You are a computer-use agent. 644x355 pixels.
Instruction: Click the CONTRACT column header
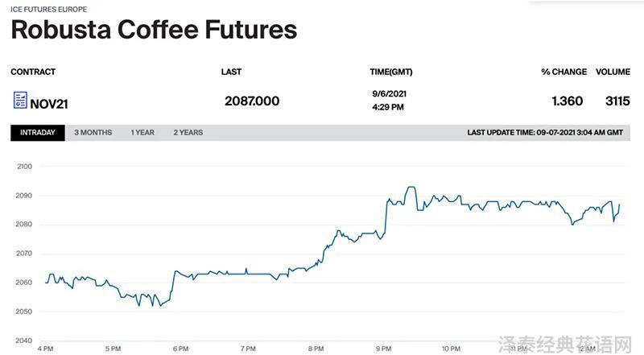coord(33,72)
